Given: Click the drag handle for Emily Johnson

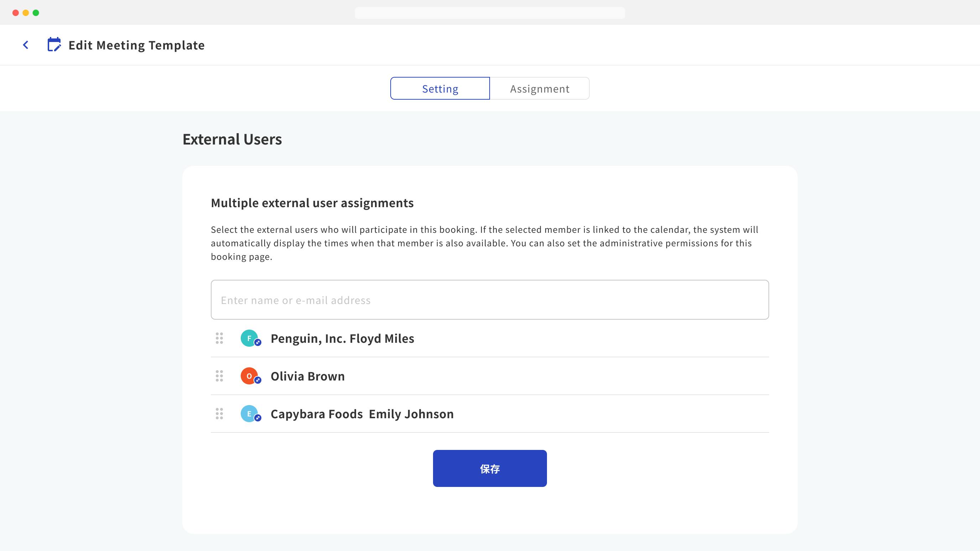Looking at the screenshot, I should tap(219, 413).
